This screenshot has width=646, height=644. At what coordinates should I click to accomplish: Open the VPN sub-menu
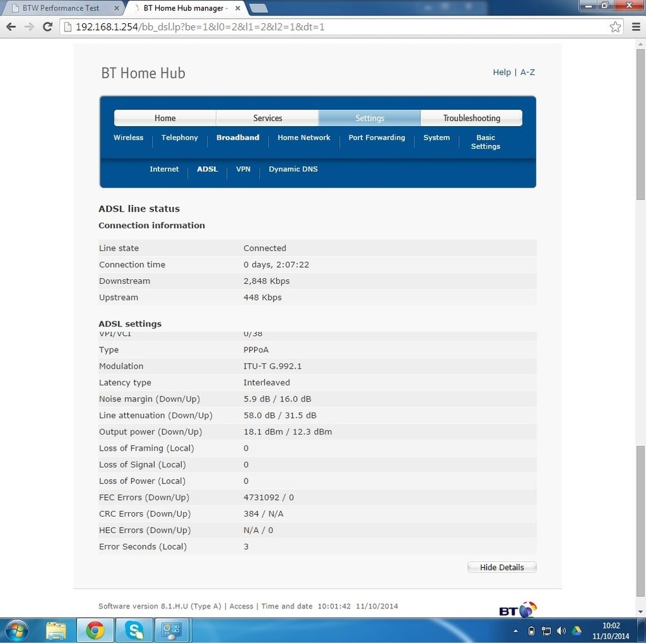(x=243, y=169)
